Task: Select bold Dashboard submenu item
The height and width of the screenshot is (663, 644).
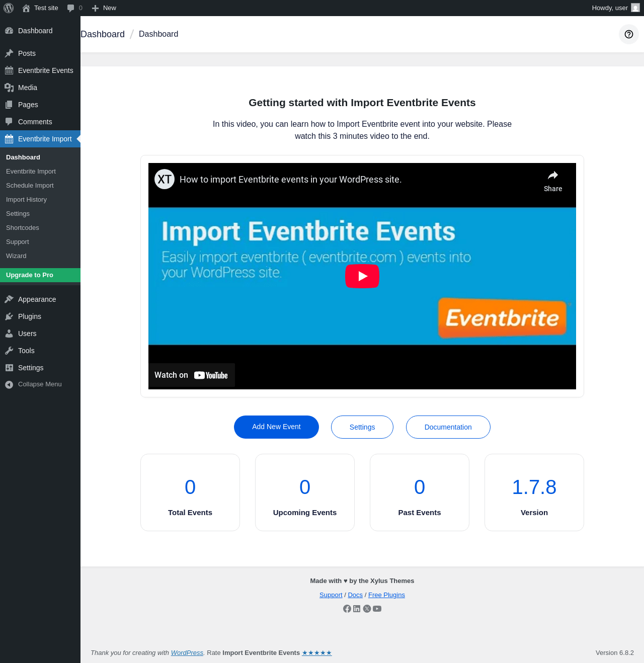Action: [x=23, y=157]
